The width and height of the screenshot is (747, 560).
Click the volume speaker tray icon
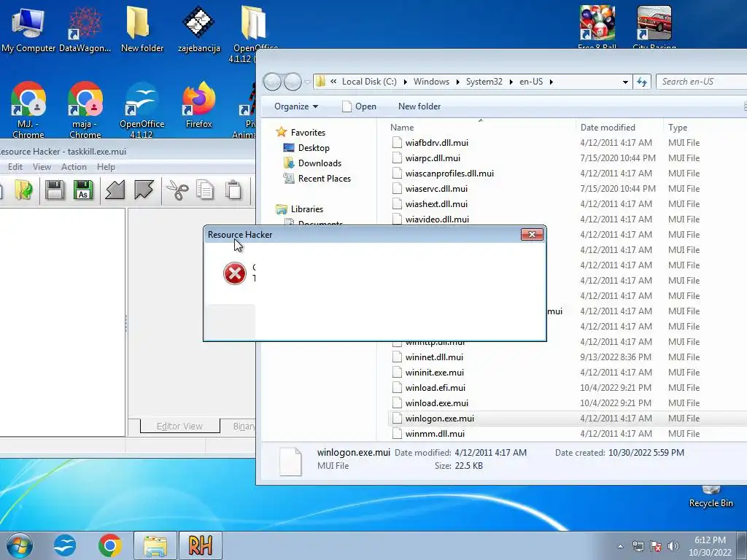pyautogui.click(x=673, y=546)
